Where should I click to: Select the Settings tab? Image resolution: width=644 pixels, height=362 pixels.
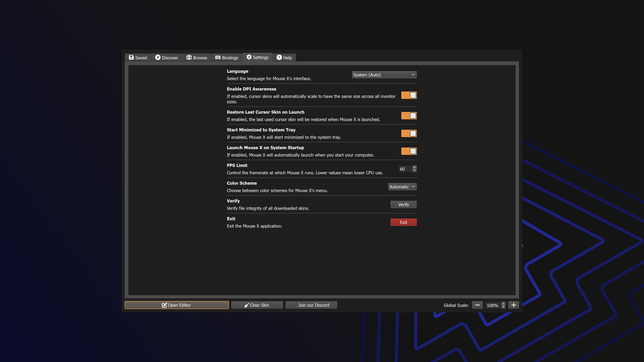coord(257,57)
